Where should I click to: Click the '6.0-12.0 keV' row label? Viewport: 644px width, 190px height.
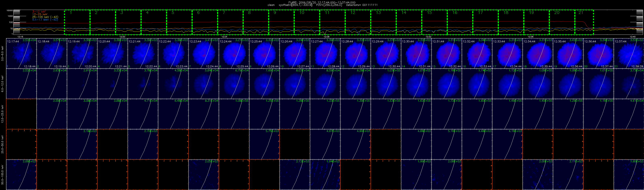[x=2, y=84]
